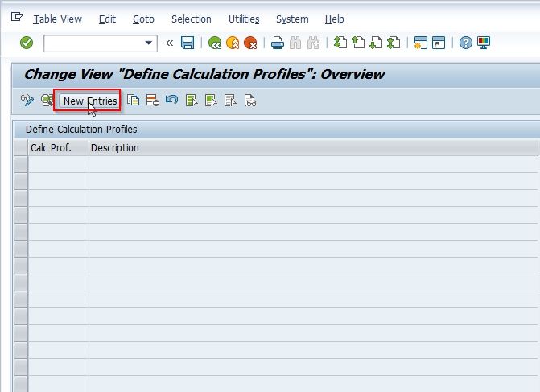Open the Edit menu

tap(107, 19)
